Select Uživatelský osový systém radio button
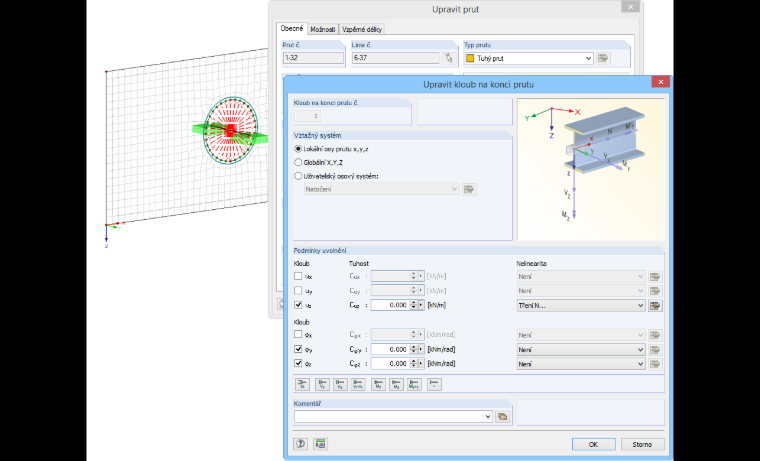The image size is (760, 461). [298, 176]
